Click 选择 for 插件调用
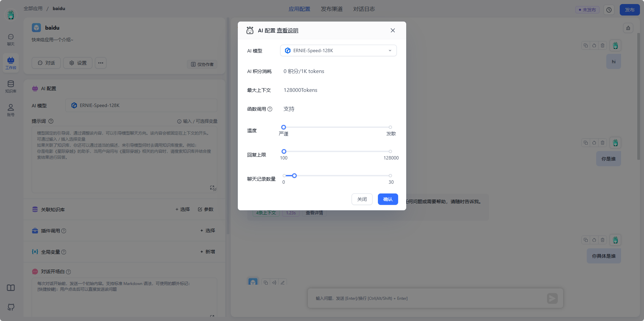Image resolution: width=644 pixels, height=321 pixels. click(208, 230)
